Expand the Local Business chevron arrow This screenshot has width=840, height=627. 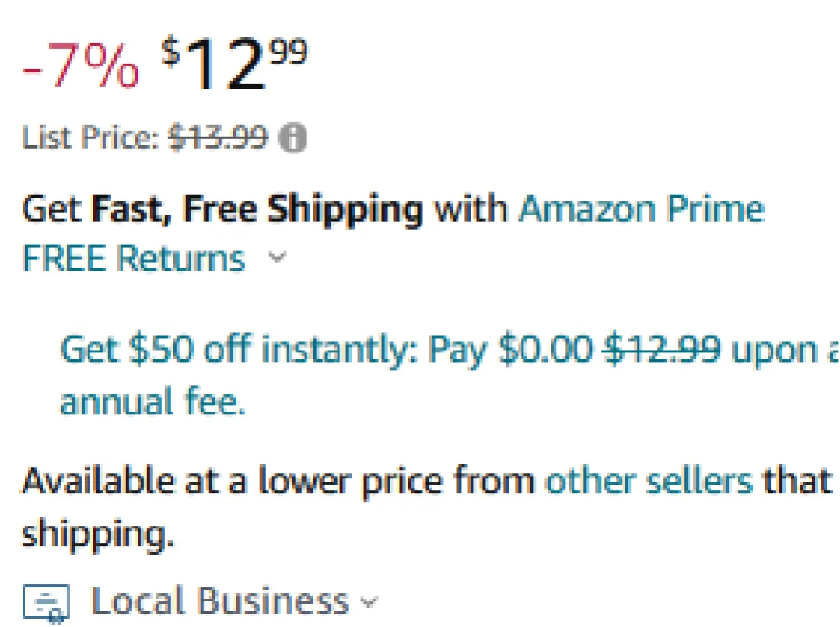point(369,602)
